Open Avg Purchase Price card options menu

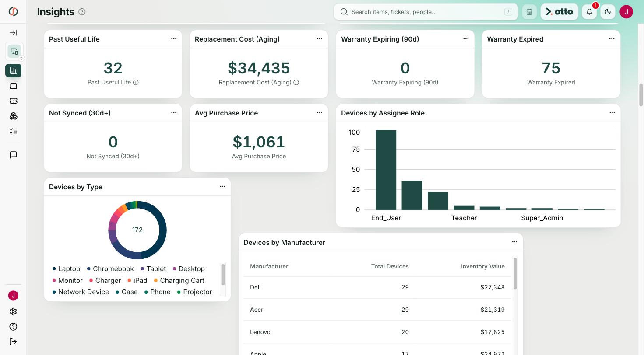[320, 112]
